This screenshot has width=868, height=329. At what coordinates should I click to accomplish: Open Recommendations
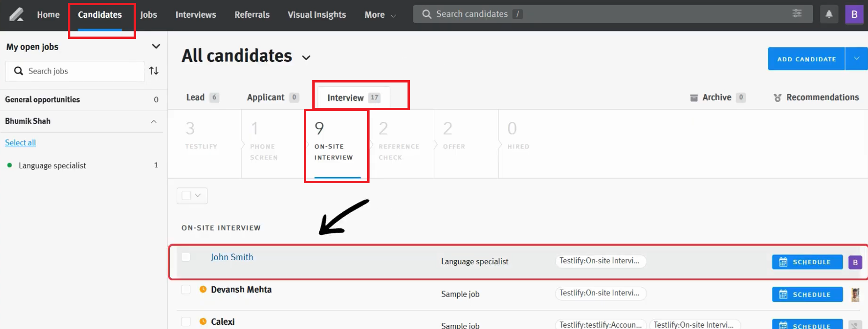816,97
